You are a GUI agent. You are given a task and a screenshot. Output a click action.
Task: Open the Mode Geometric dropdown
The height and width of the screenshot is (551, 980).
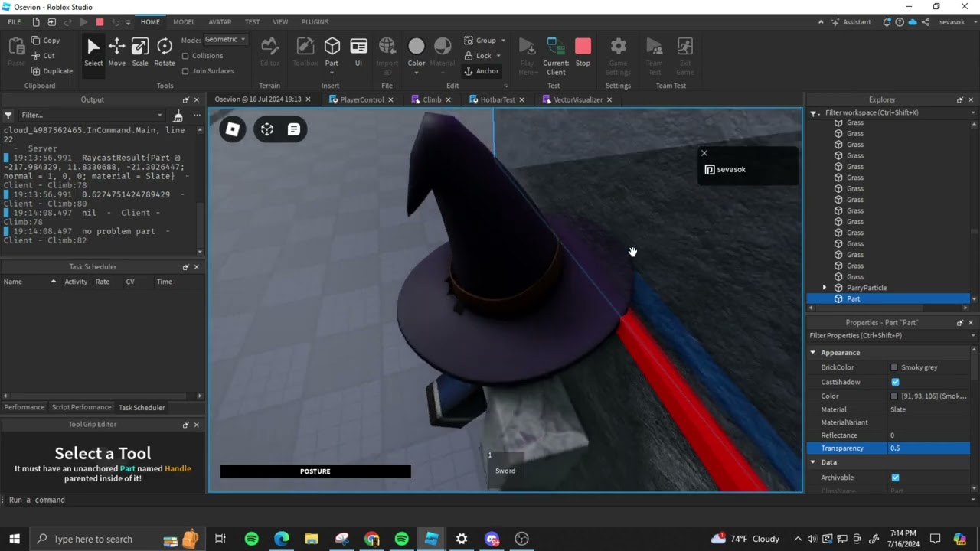point(224,40)
